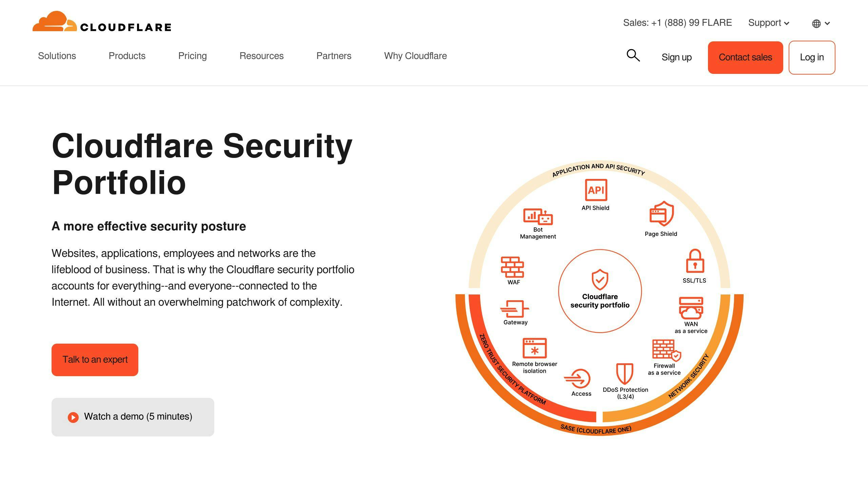Expand the Support dropdown menu
868x488 pixels.
769,23
